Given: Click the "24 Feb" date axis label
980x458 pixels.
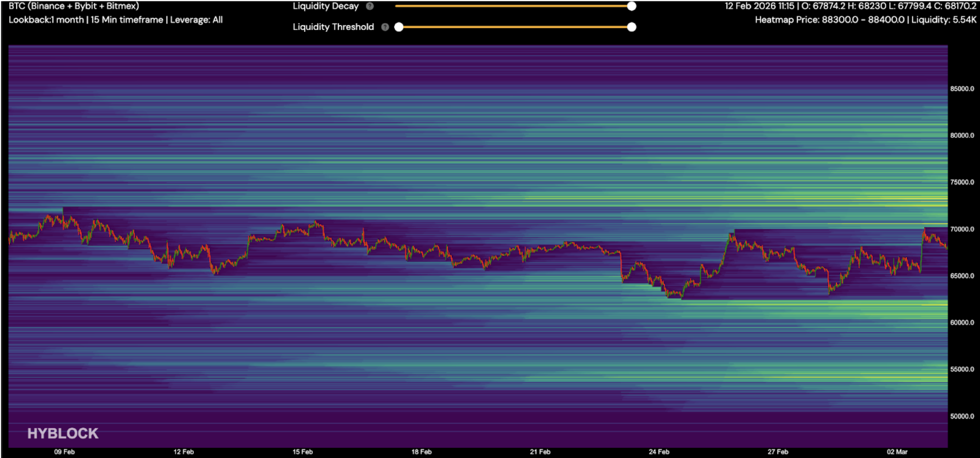Looking at the screenshot, I should tap(659, 452).
